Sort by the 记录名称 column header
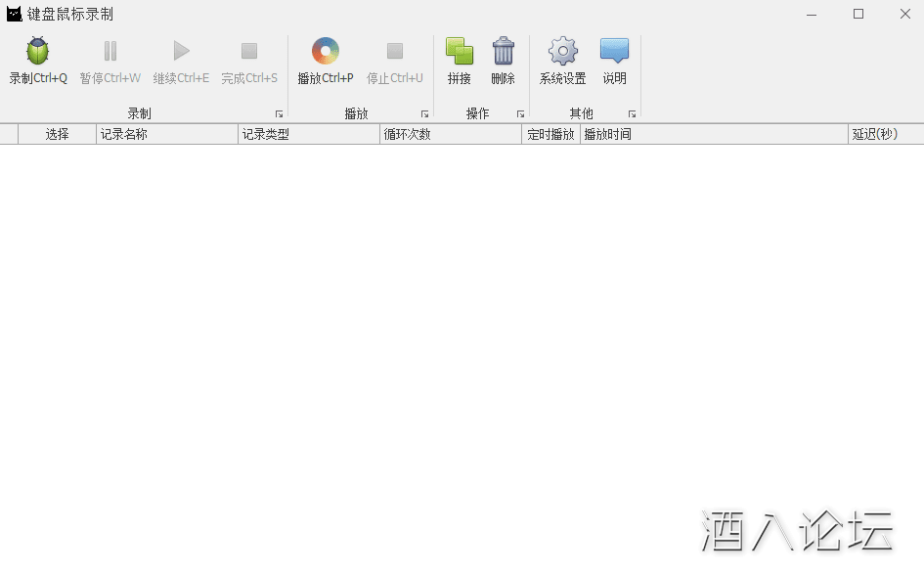This screenshot has height=574, width=924. (x=166, y=135)
